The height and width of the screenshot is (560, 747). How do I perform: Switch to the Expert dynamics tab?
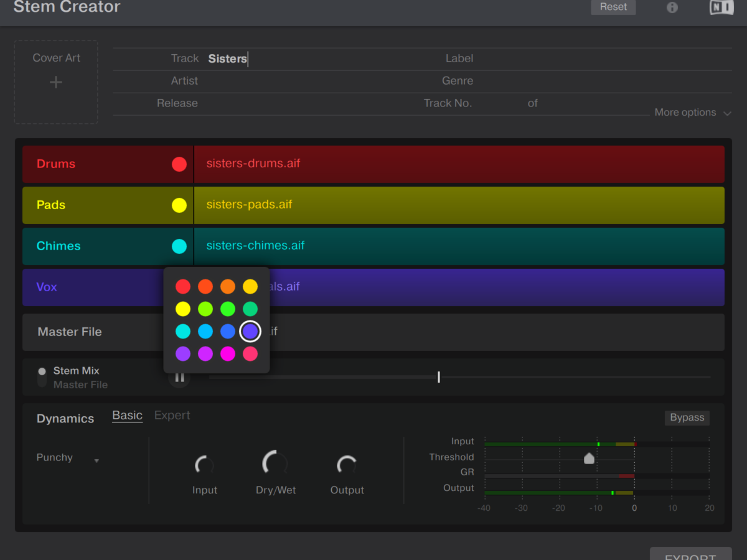(172, 415)
